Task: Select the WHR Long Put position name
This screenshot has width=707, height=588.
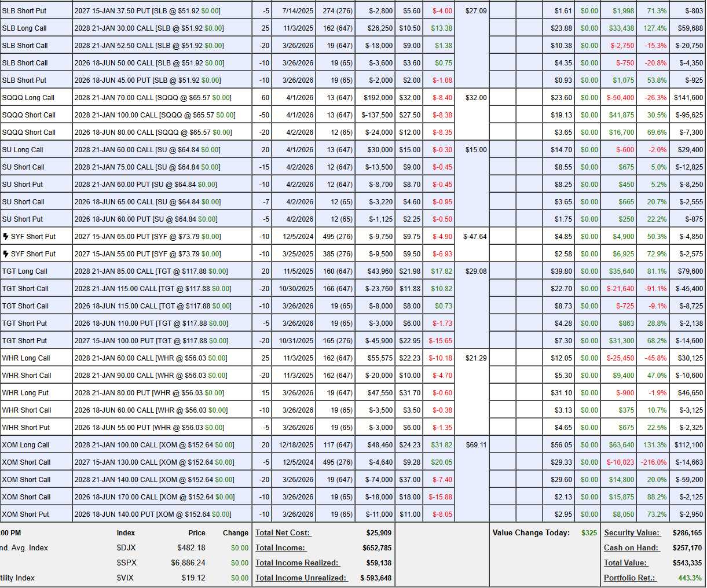Action: [x=25, y=393]
